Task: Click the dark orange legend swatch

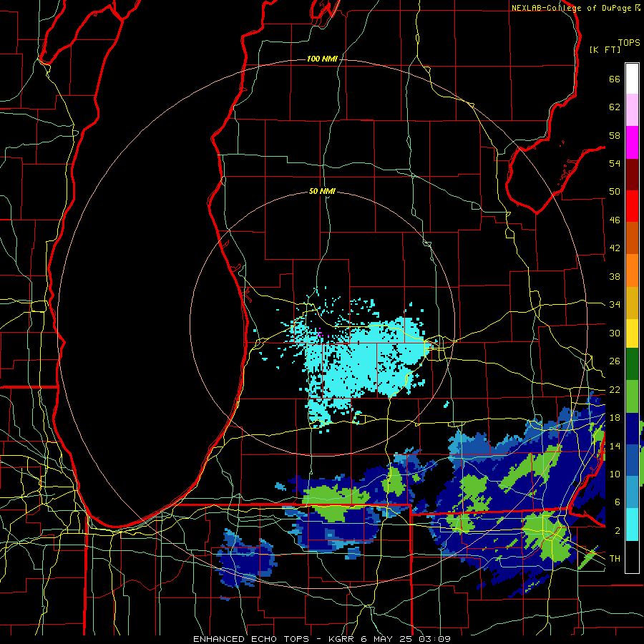Action: tap(632, 238)
